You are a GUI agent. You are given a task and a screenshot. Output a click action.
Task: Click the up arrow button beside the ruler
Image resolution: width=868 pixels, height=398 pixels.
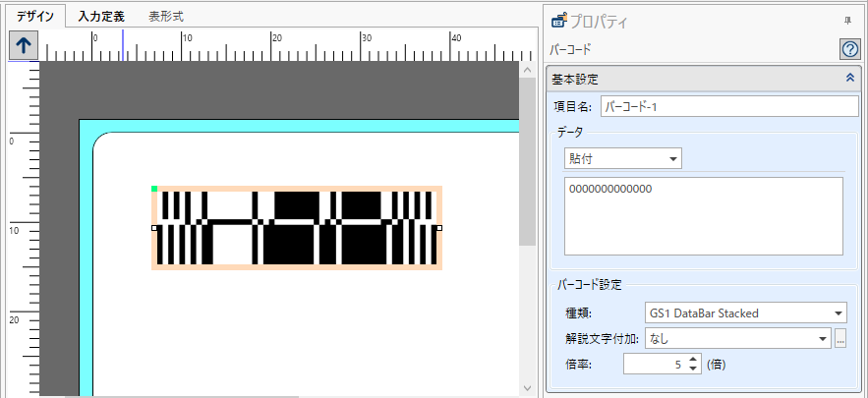click(24, 46)
